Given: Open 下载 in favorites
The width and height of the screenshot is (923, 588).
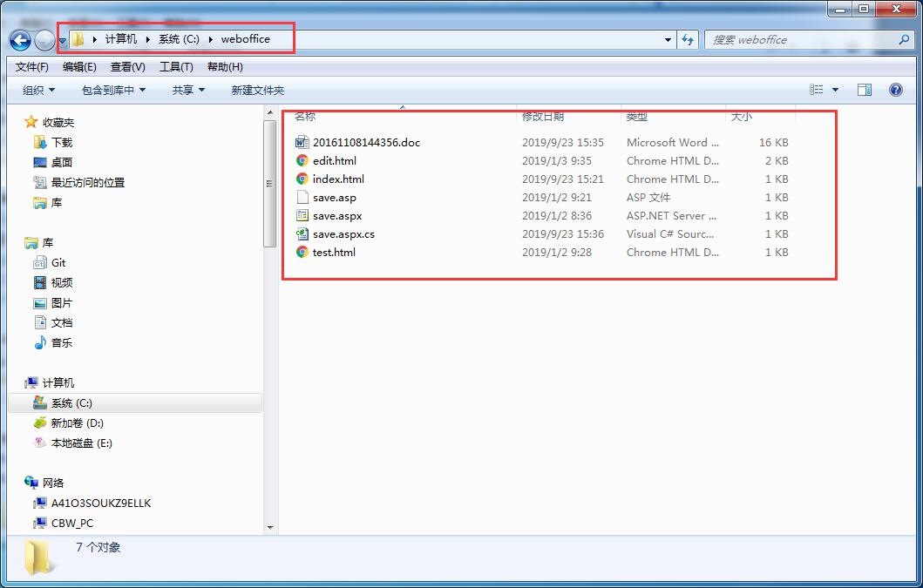Looking at the screenshot, I should (62, 143).
